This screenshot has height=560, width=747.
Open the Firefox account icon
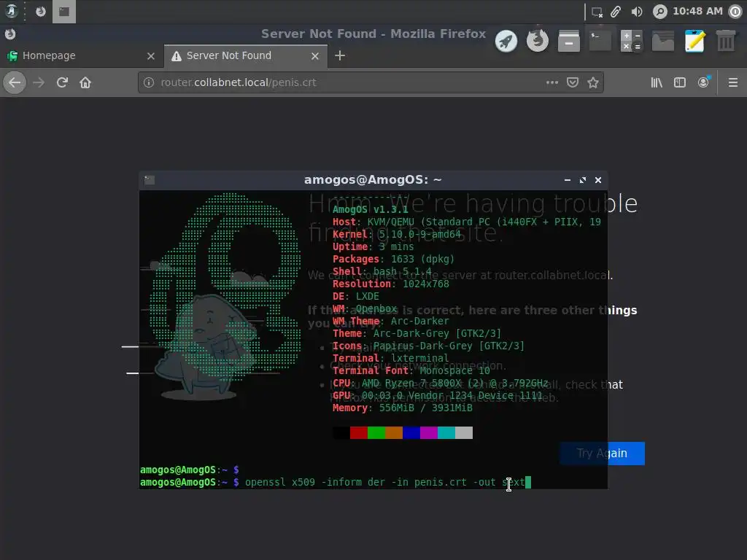coord(704,82)
